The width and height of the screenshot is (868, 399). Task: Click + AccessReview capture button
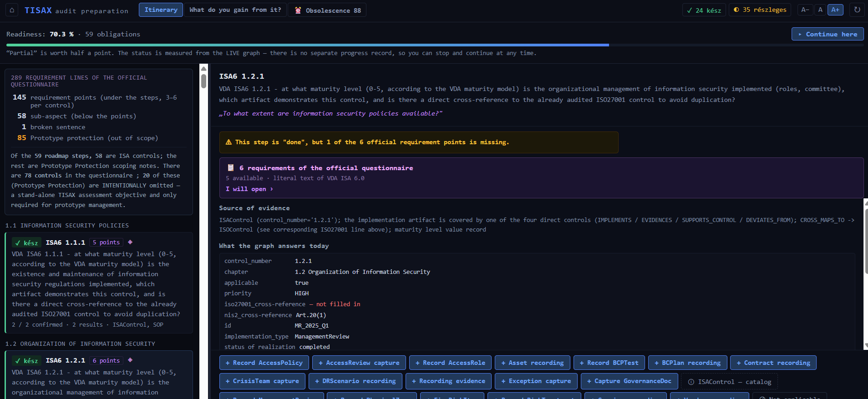(359, 363)
